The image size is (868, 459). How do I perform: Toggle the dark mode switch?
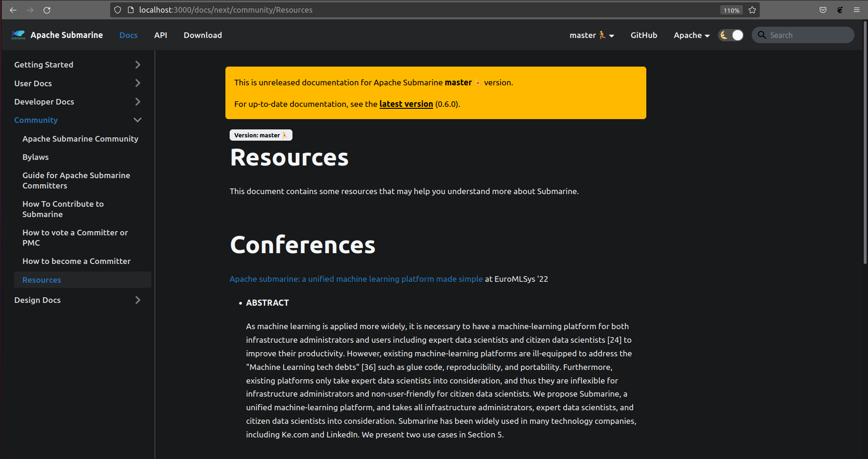pyautogui.click(x=731, y=35)
